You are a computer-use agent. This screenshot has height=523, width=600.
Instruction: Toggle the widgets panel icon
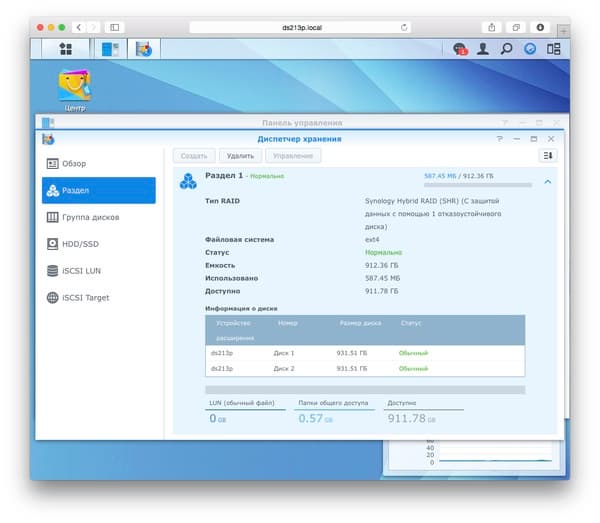[553, 49]
